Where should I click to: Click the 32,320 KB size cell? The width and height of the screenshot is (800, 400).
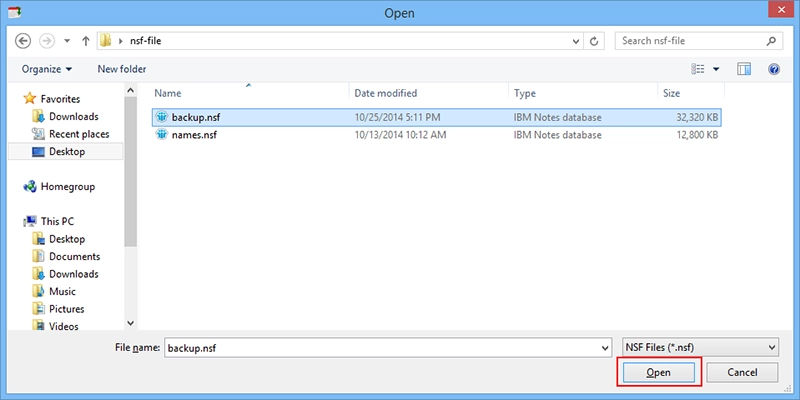tap(697, 118)
